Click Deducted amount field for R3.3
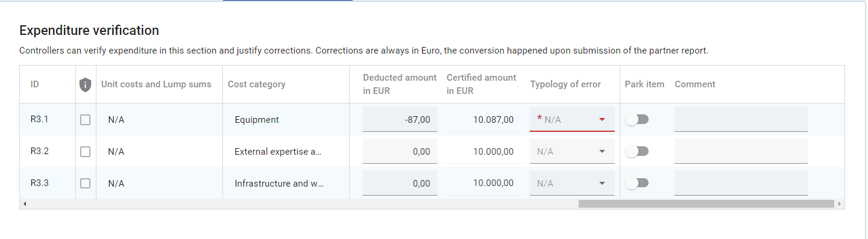The width and height of the screenshot is (868, 239). [x=400, y=183]
